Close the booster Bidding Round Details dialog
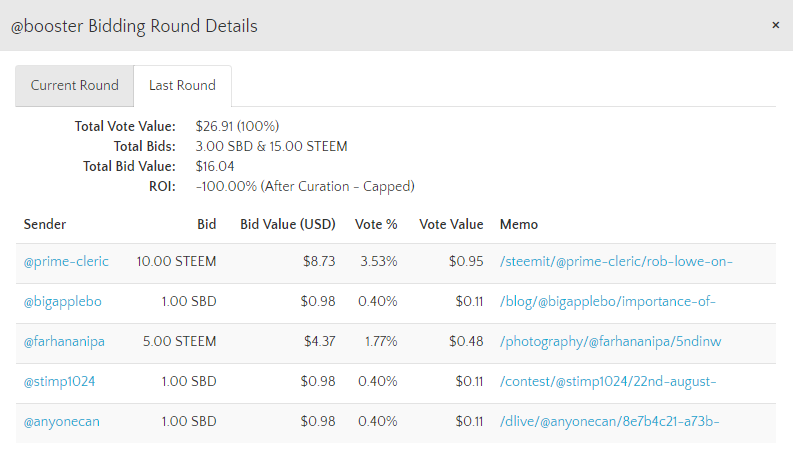Image resolution: width=793 pixels, height=468 pixels. 775,25
